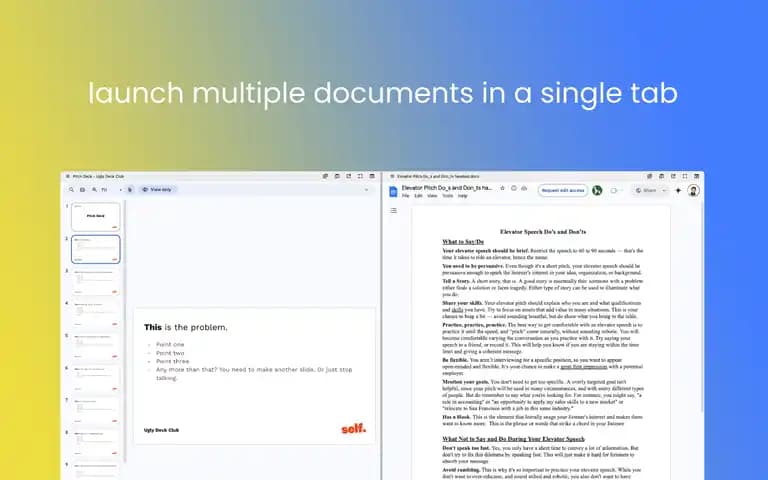The height and width of the screenshot is (480, 768).
Task: Click the red 'self.' logo on slide
Action: pos(354,429)
